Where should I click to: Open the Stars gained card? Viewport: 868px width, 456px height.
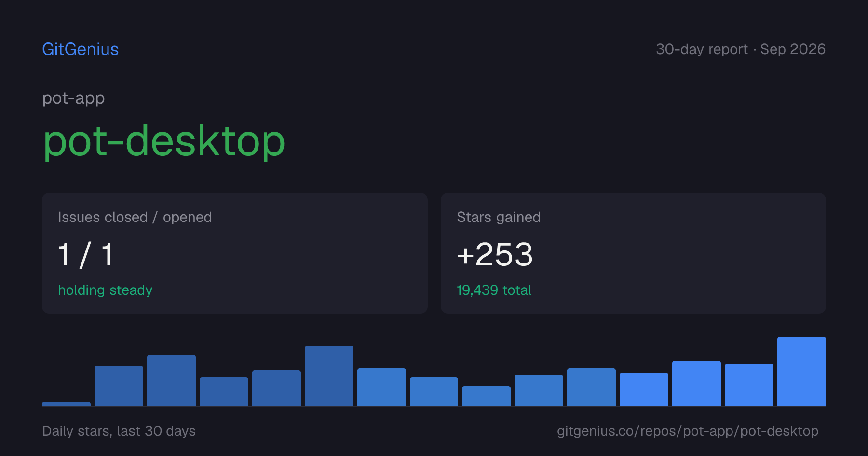pos(633,253)
